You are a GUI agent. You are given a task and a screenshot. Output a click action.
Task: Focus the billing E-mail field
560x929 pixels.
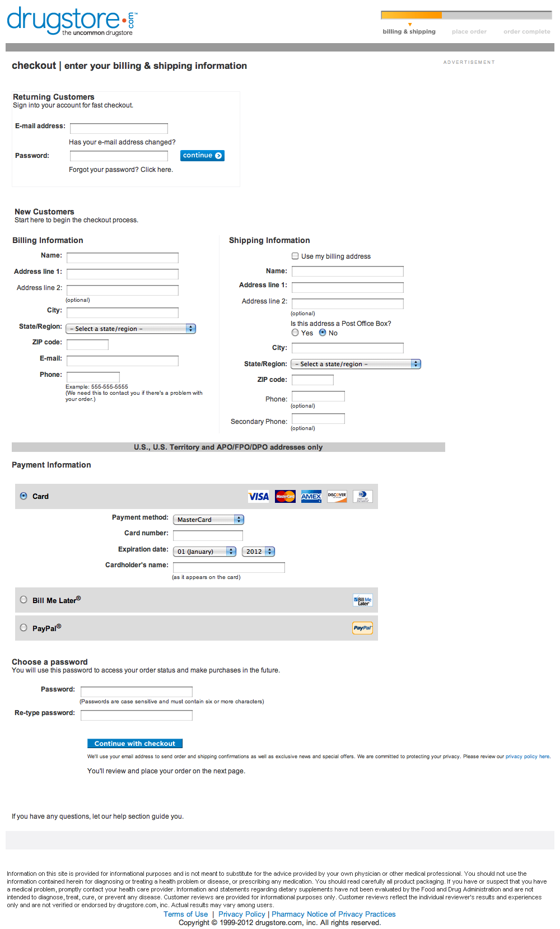[123, 361]
